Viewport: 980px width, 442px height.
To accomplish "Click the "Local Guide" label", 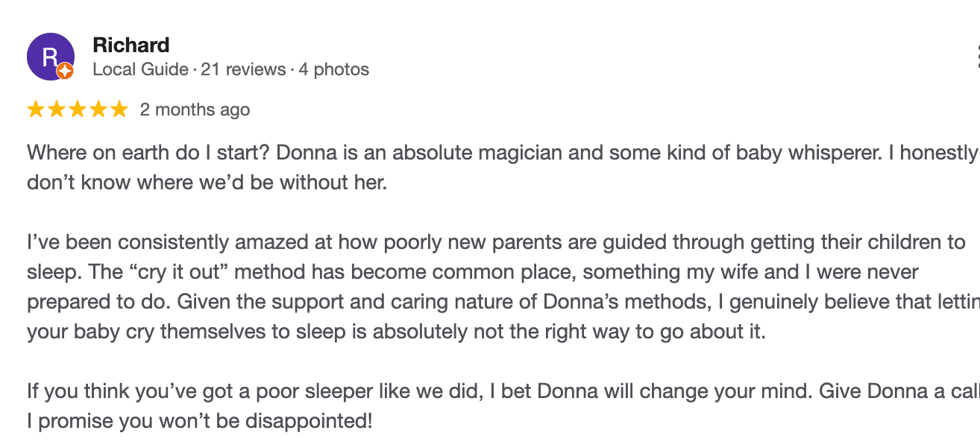I will [x=140, y=70].
